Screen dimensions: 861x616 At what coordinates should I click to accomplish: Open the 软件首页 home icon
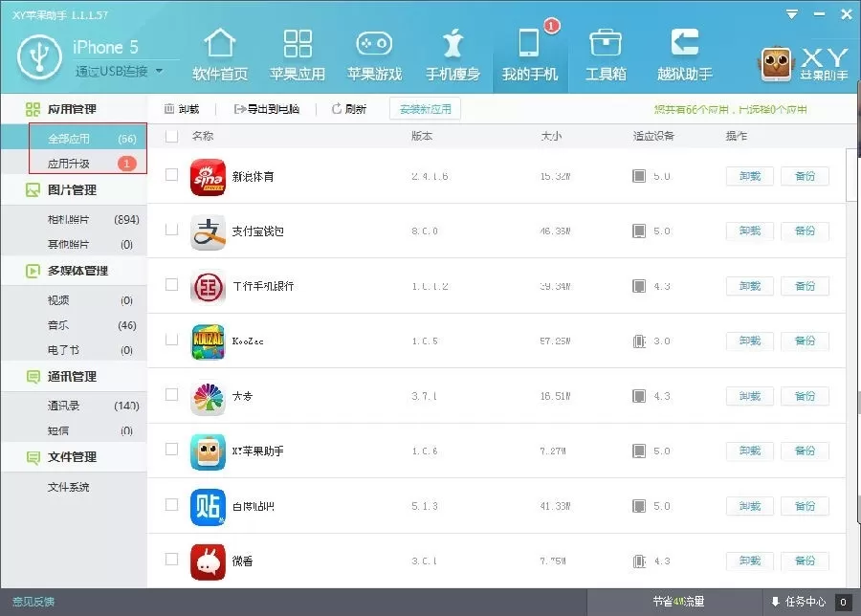coord(220,43)
